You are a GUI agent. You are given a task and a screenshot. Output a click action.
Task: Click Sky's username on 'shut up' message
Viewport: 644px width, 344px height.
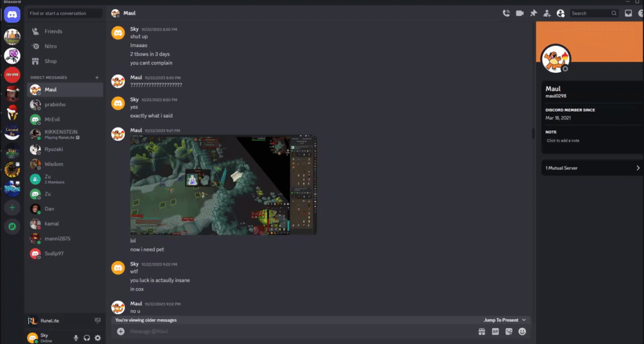point(135,29)
